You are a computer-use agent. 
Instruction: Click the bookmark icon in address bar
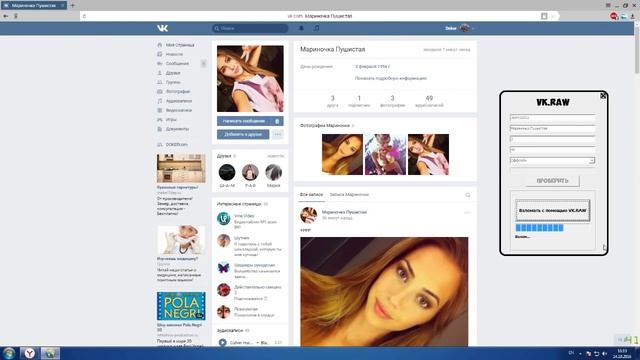(x=544, y=16)
